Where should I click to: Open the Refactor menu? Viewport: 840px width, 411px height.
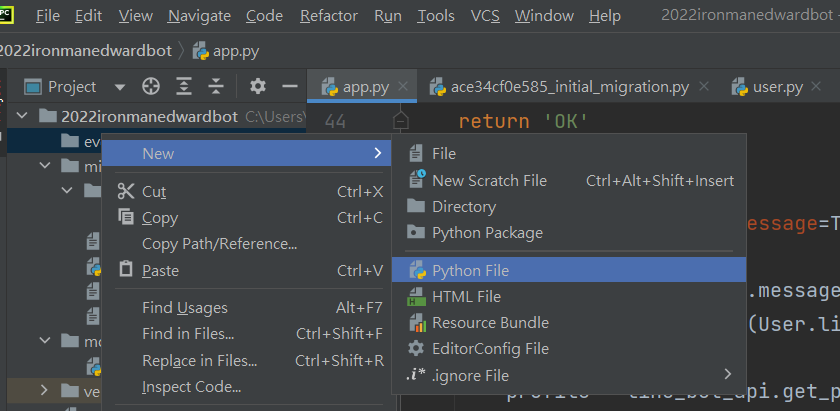pyautogui.click(x=328, y=16)
